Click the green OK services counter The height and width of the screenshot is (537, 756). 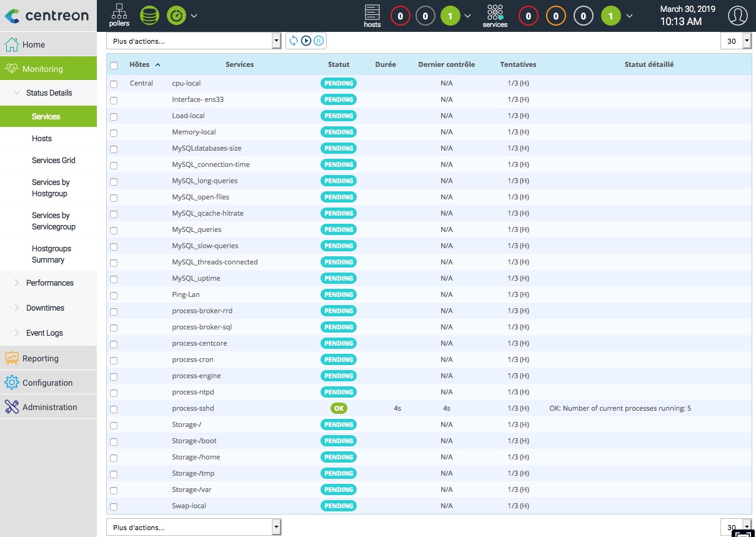[x=610, y=16]
